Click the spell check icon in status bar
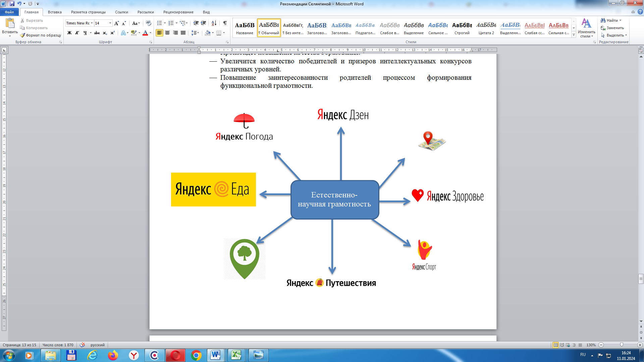644x362 pixels. point(82,345)
